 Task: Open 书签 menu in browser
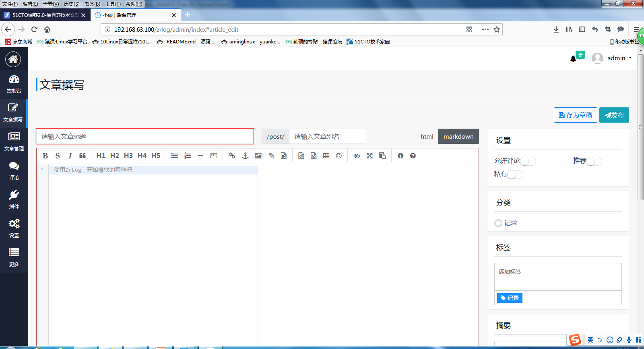92,4
